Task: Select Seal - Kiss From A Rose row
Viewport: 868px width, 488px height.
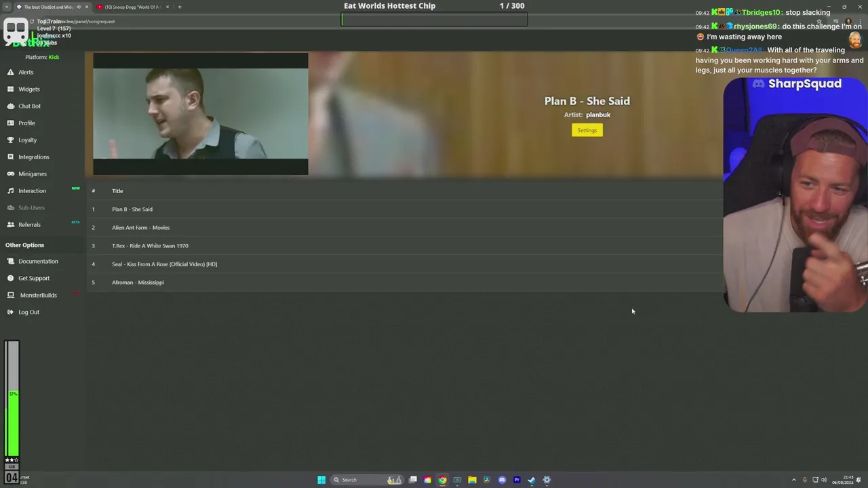Action: click(x=405, y=264)
